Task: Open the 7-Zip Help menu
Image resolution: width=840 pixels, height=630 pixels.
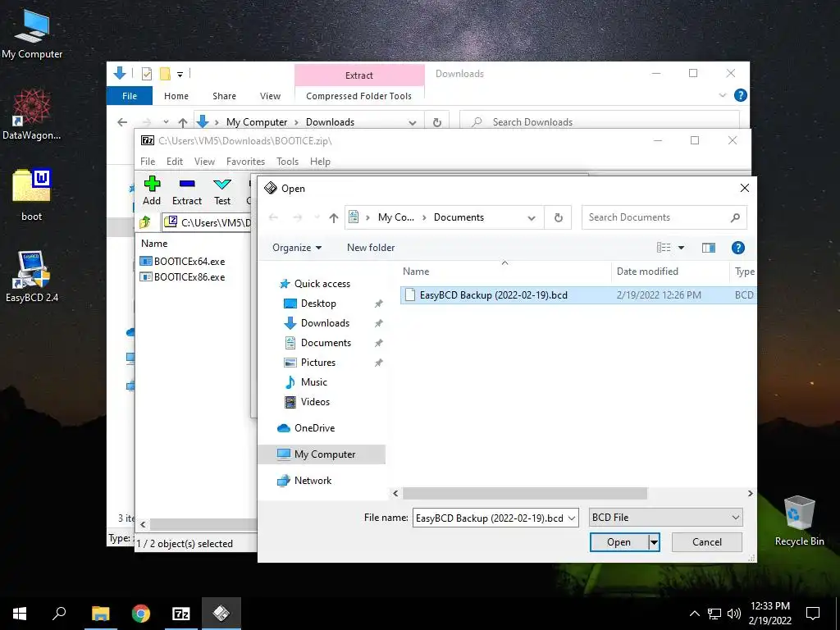Action: point(320,162)
